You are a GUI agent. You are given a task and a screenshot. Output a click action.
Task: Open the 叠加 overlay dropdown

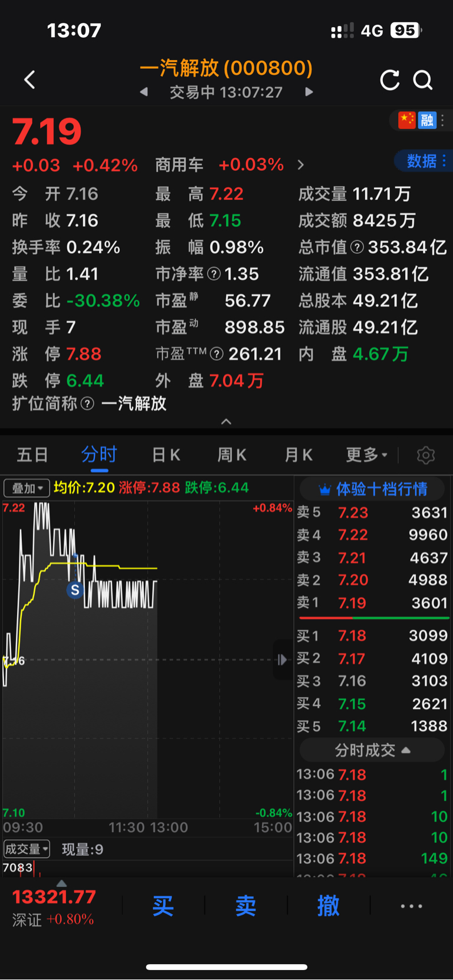(x=27, y=488)
